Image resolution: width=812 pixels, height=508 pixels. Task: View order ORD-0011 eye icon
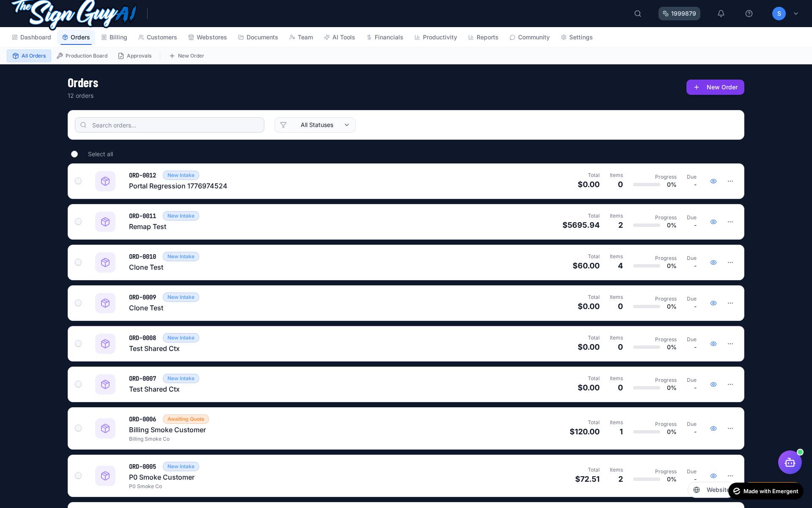pos(713,222)
